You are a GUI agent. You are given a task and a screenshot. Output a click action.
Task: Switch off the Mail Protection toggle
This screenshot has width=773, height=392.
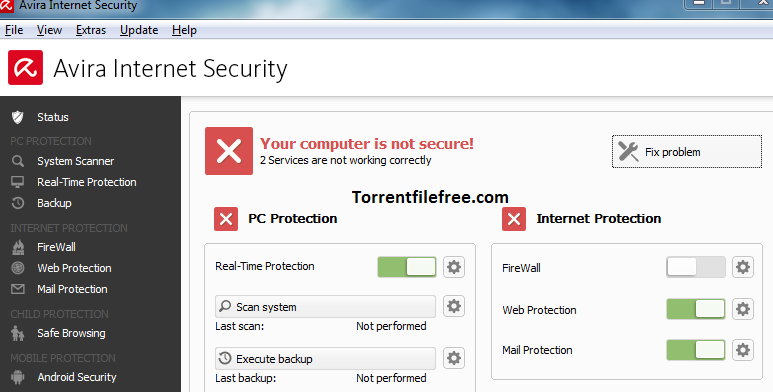point(696,350)
